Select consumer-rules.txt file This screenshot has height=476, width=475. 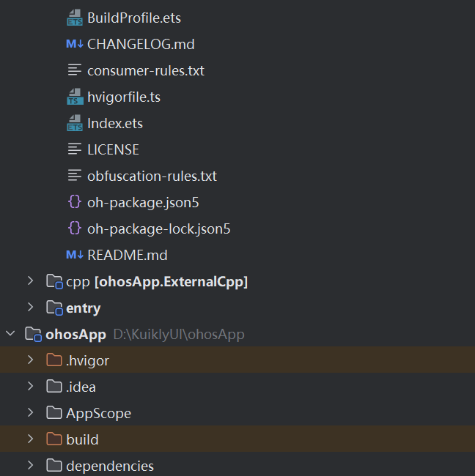click(146, 70)
